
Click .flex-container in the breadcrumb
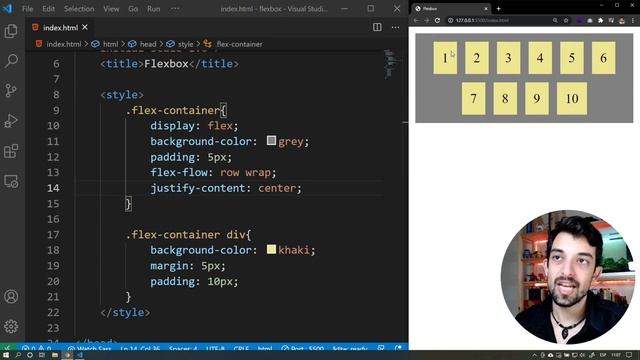coord(239,44)
